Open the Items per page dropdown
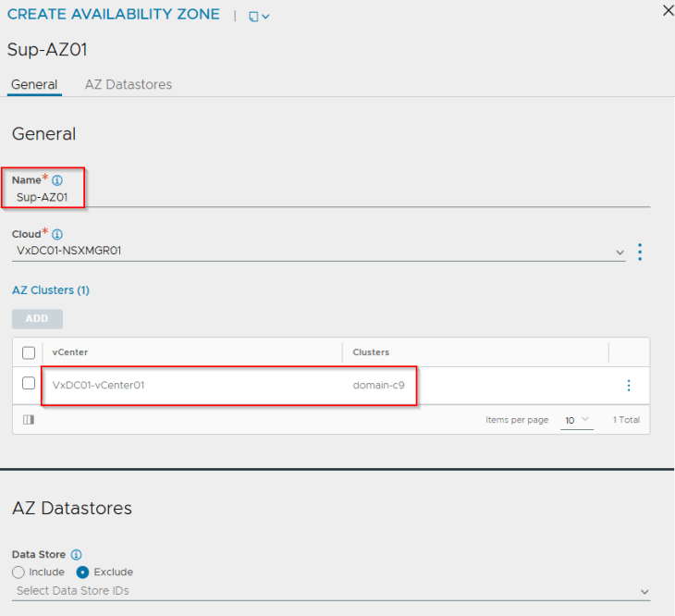The height and width of the screenshot is (616, 675). tap(576, 421)
